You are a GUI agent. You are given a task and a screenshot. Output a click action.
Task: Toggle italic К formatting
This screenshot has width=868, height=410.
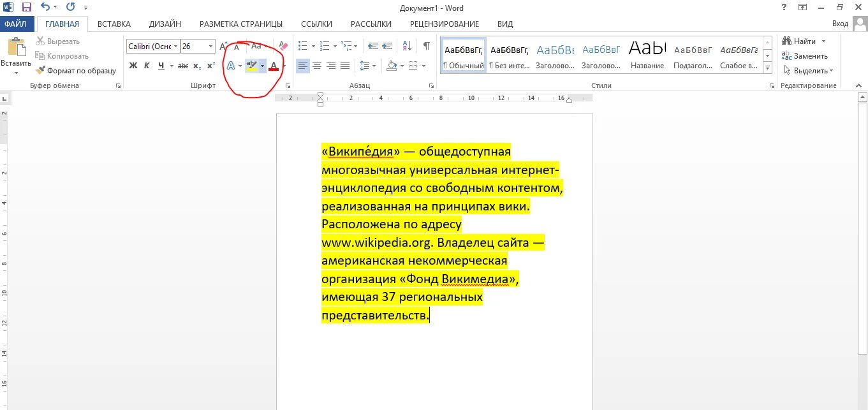pos(147,66)
